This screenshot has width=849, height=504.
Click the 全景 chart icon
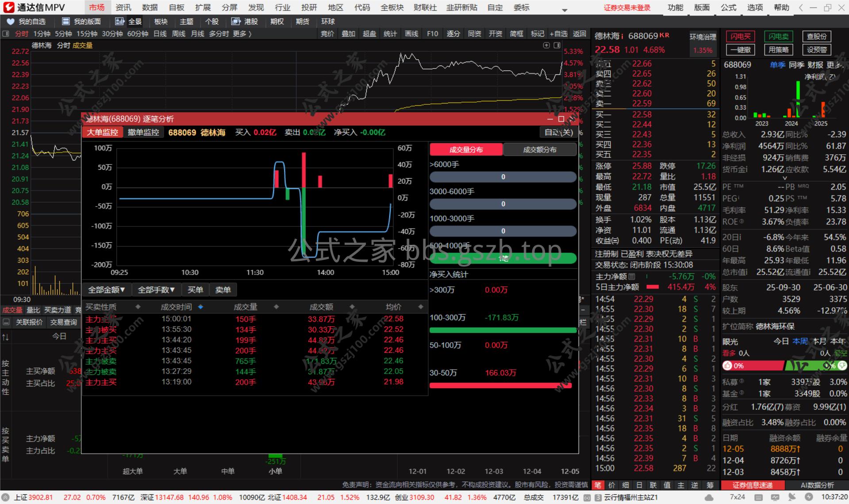point(119,22)
